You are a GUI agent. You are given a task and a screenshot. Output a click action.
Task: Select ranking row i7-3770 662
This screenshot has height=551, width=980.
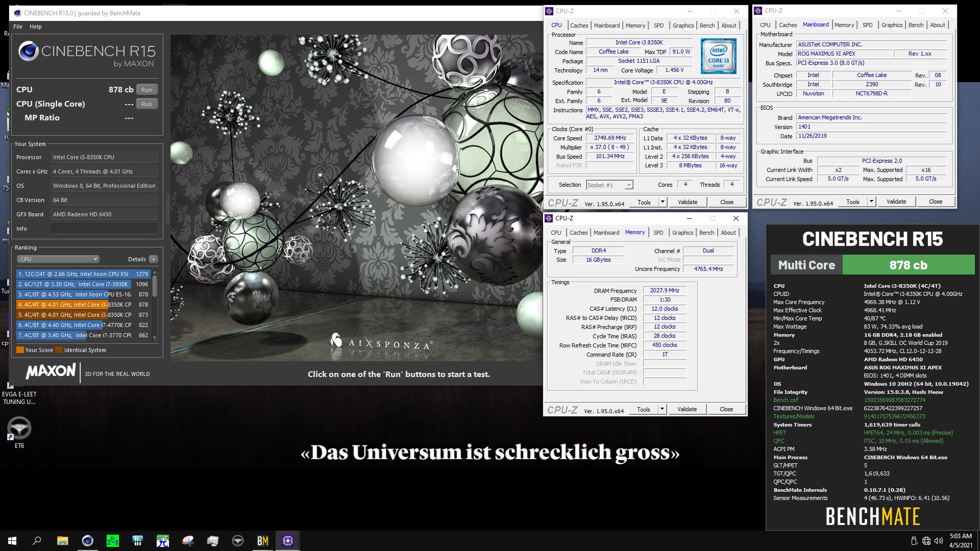(83, 335)
